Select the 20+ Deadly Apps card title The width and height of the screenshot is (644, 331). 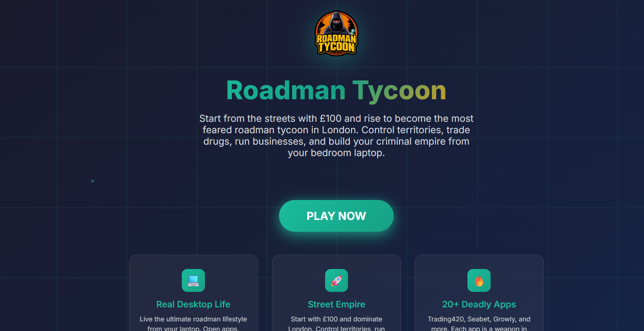point(479,304)
